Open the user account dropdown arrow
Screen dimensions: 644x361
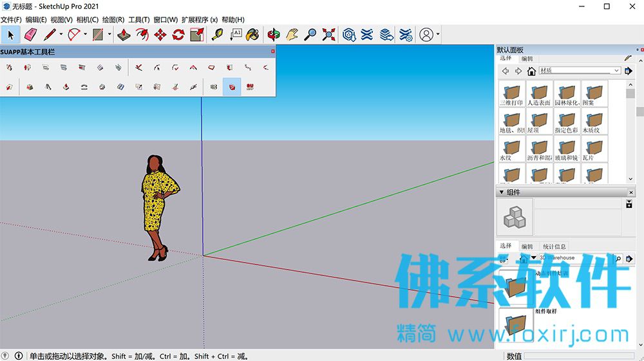point(438,35)
